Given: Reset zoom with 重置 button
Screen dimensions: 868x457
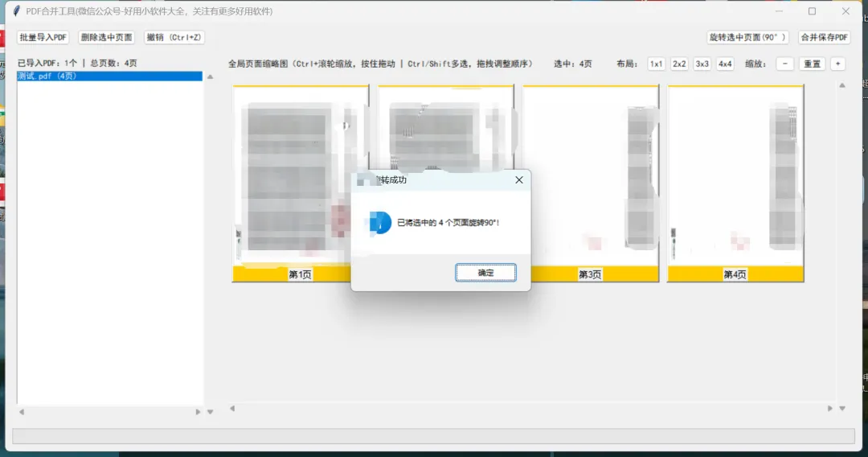Looking at the screenshot, I should coord(812,64).
